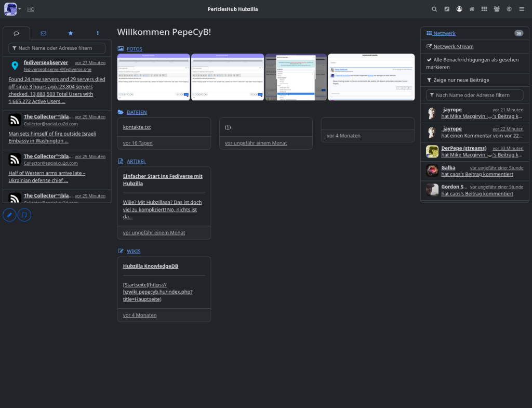Switch to the starred items tab
532x408 pixels.
coord(71,33)
